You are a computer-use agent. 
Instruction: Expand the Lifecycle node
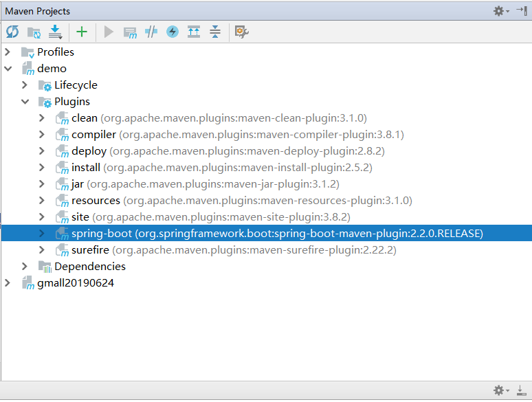[25, 85]
